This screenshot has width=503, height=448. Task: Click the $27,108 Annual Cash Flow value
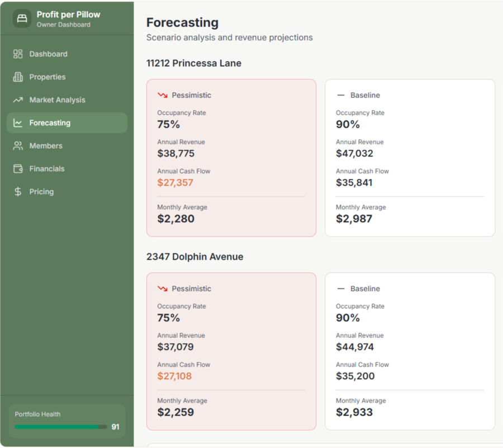click(x=174, y=376)
